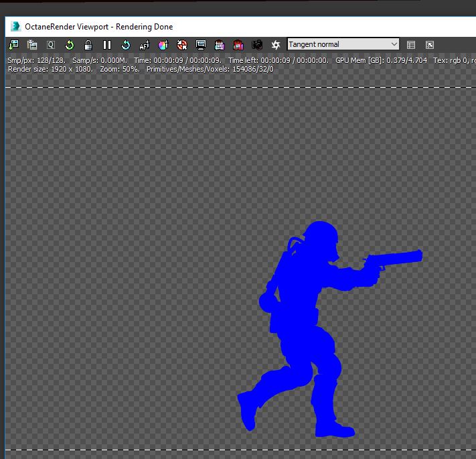Select the AF auto focus picker
This screenshot has height=459, width=476.
145,45
